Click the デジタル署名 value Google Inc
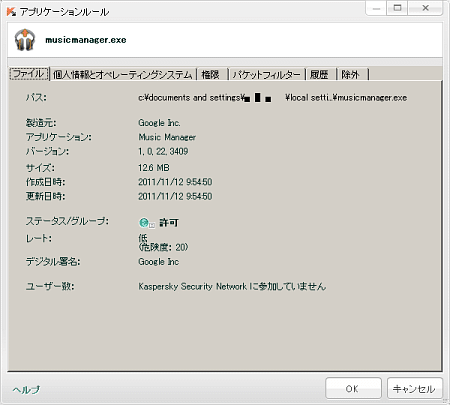 pyautogui.click(x=159, y=262)
